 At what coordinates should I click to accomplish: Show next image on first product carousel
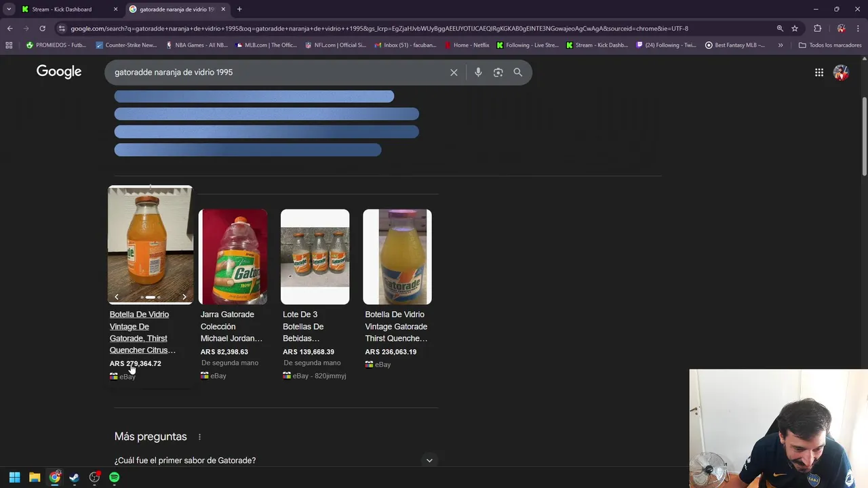(x=184, y=297)
